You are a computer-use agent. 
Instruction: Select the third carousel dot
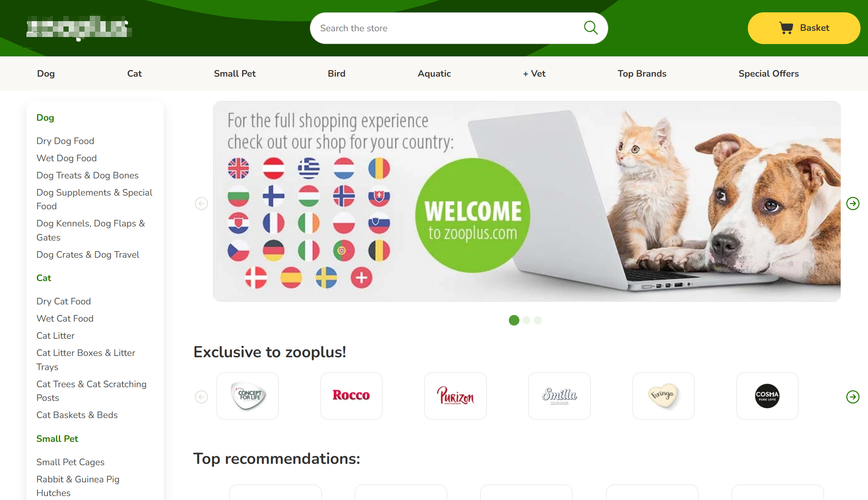click(538, 320)
